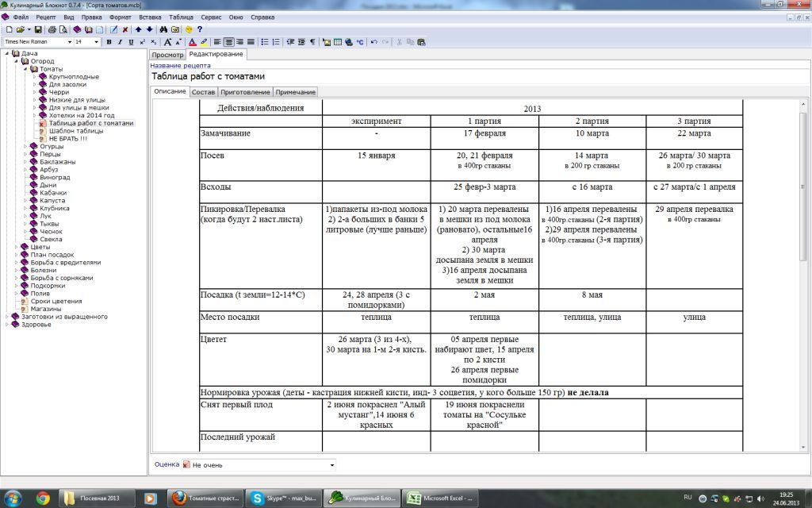
Task: Toggle center text alignment
Action: 228,42
